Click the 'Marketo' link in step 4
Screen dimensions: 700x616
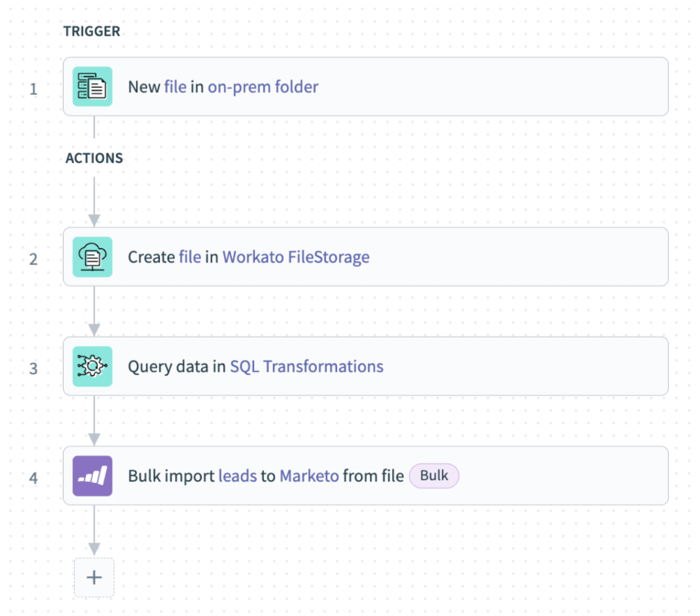coord(309,476)
